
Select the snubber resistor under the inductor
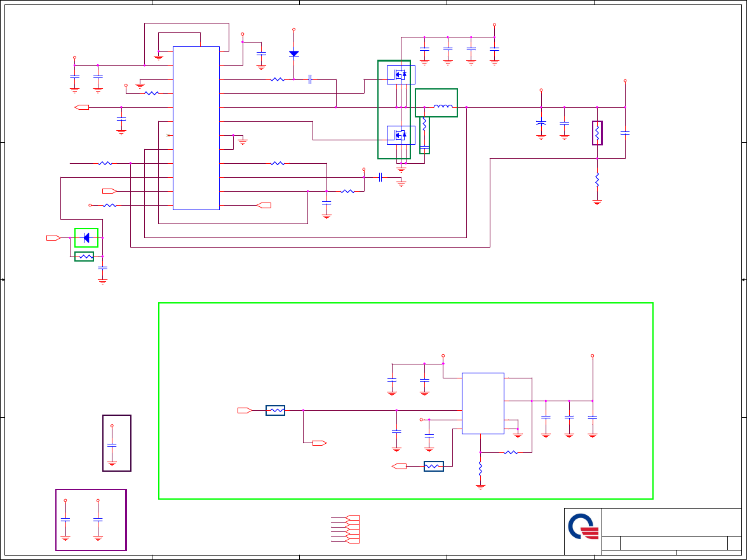[x=424, y=124]
